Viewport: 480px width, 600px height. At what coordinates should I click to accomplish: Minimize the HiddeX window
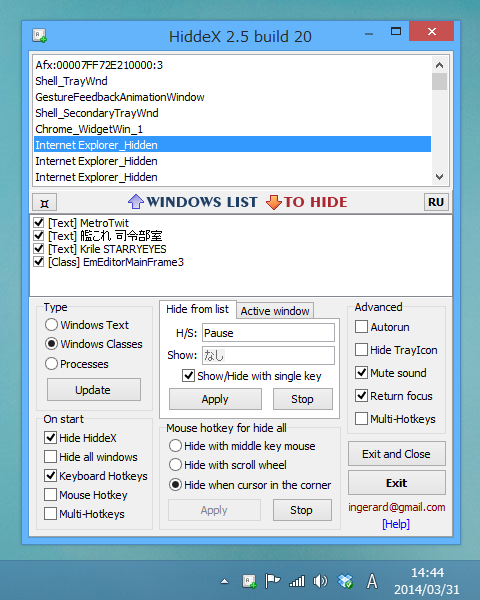pyautogui.click(x=369, y=34)
